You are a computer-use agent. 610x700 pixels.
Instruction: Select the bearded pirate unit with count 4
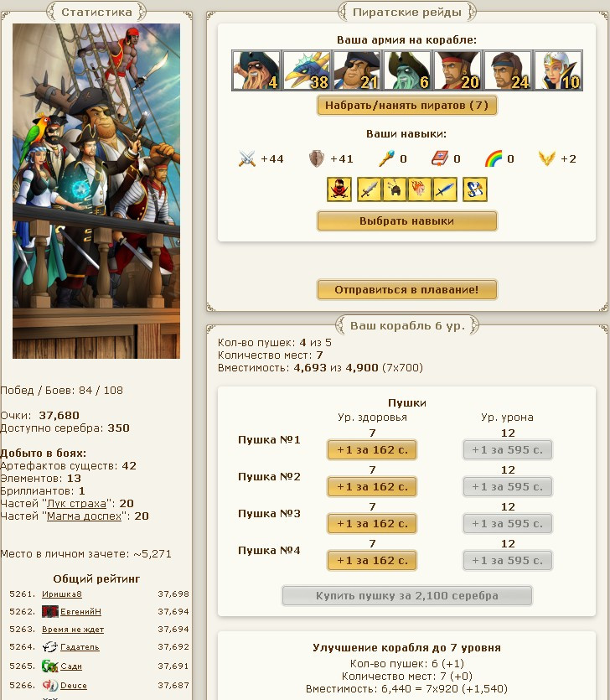click(x=256, y=70)
